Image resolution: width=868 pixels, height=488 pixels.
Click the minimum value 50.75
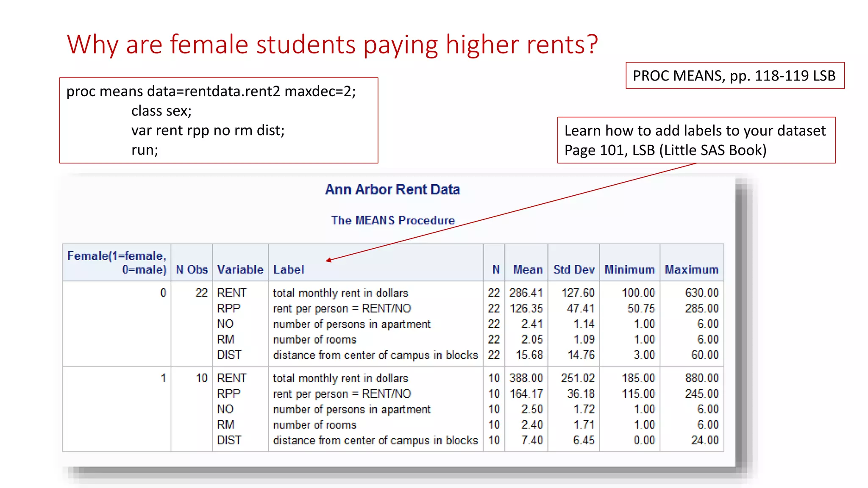tap(641, 308)
